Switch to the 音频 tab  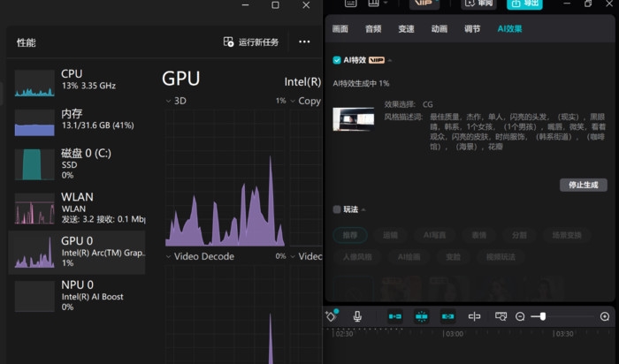click(373, 29)
